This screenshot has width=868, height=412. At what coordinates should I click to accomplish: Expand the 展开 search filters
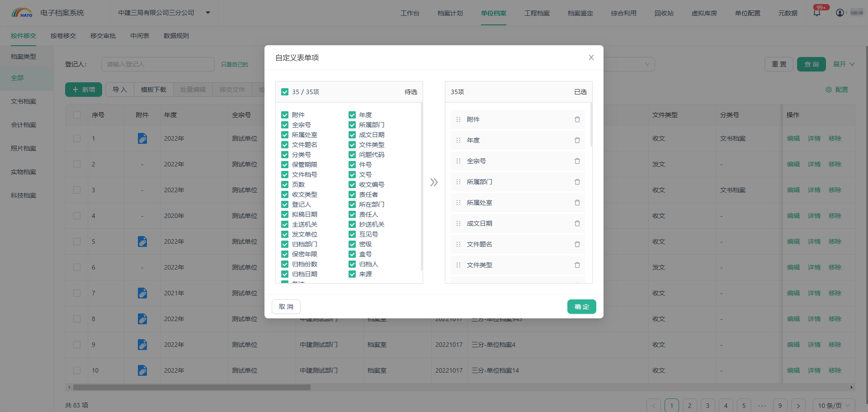844,64
